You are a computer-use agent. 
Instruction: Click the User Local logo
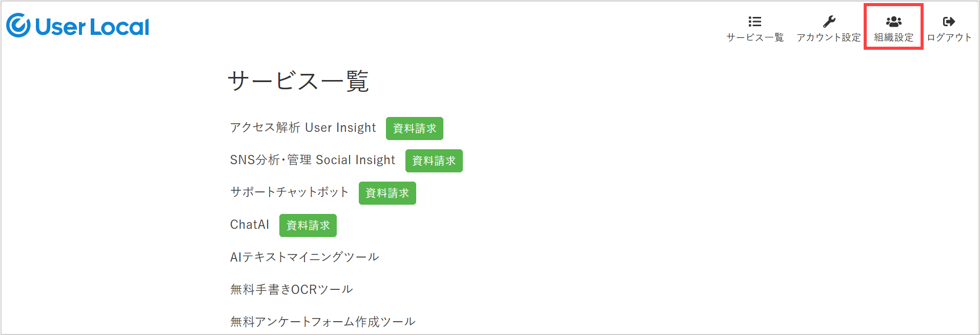coord(78,26)
